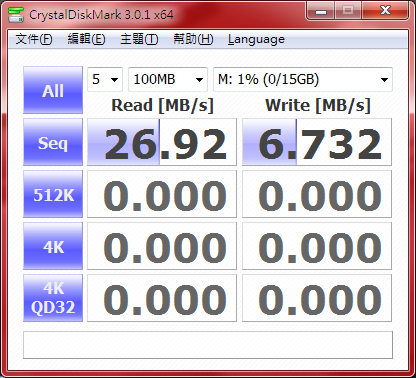Click the empty comment field at bottom
Viewport: 416px width, 378px height.
(208, 345)
